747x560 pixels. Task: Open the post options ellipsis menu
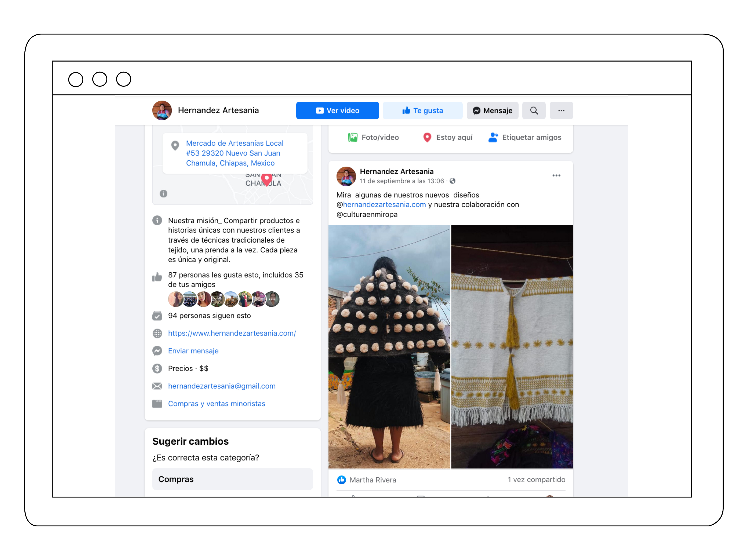click(556, 176)
